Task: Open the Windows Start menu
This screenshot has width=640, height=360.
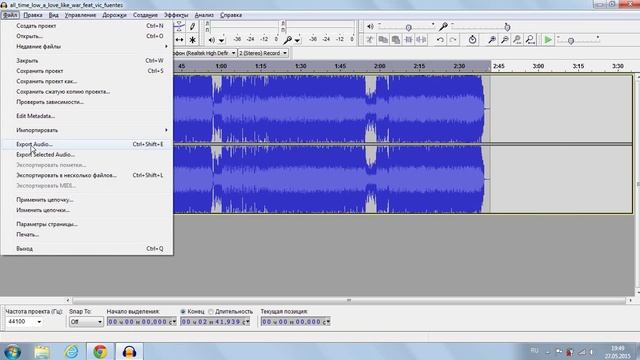Action: tap(12, 351)
